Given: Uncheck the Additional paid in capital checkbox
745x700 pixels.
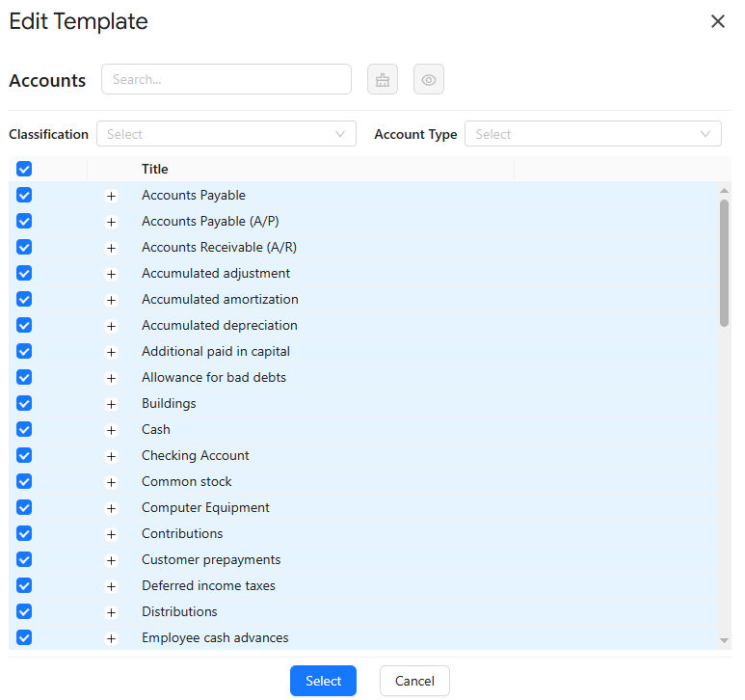Looking at the screenshot, I should tap(24, 351).
